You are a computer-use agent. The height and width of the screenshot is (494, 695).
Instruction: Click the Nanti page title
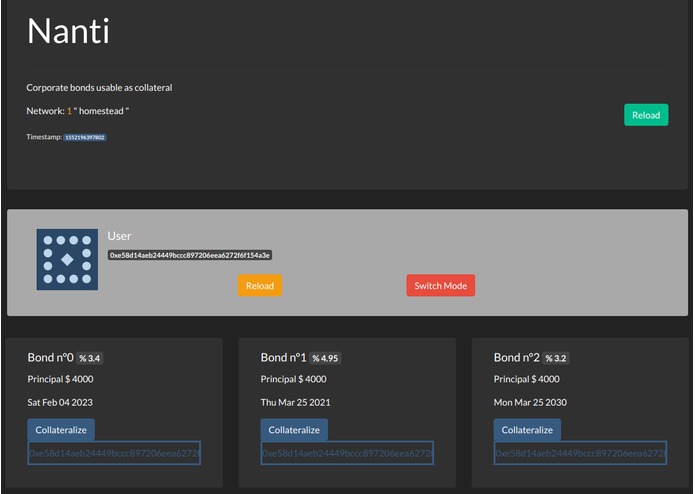[68, 31]
